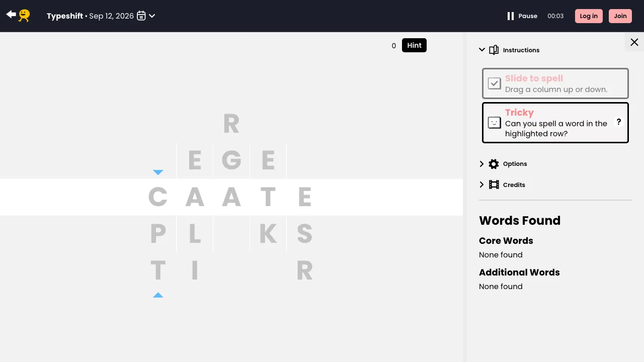644x362 pixels.
Task: Click the hint count 0
Action: click(x=394, y=46)
